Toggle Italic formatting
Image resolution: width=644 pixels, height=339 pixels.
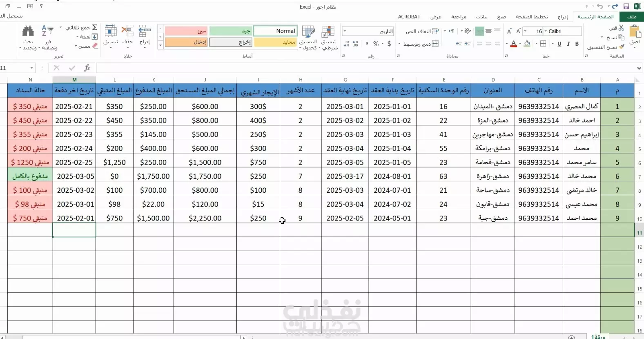(568, 44)
